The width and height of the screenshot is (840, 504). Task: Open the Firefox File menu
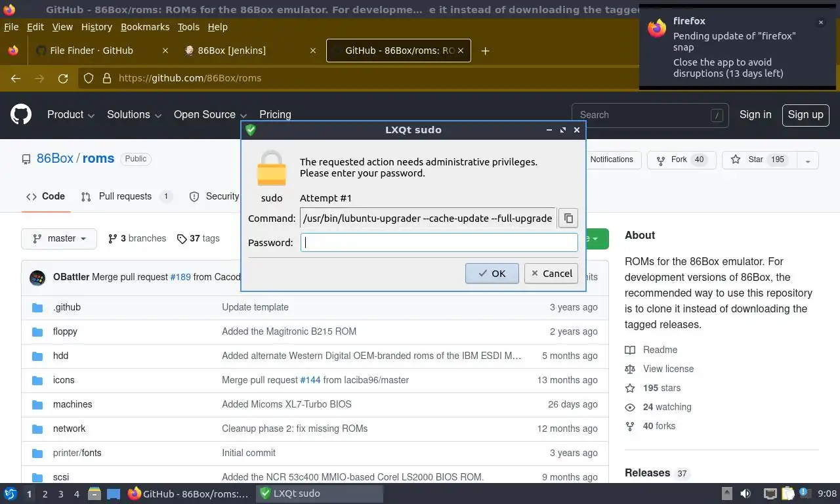point(11,27)
